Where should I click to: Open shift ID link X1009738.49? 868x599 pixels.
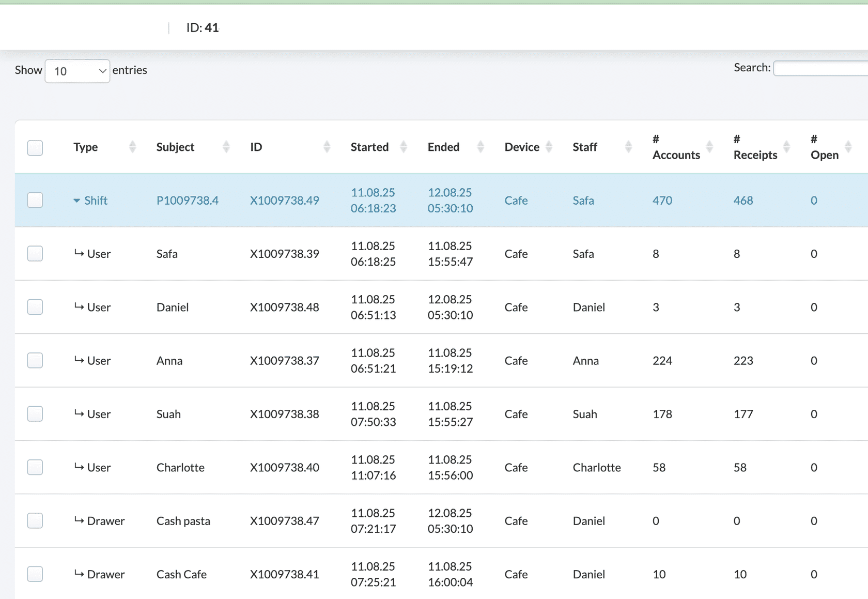[x=284, y=201]
